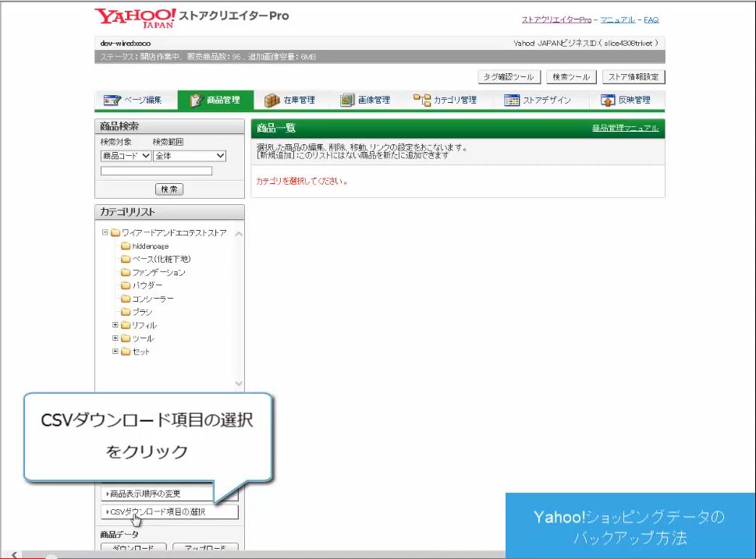The width and height of the screenshot is (756, 559).
Task: Open the FAQ link
Action: coord(651,19)
